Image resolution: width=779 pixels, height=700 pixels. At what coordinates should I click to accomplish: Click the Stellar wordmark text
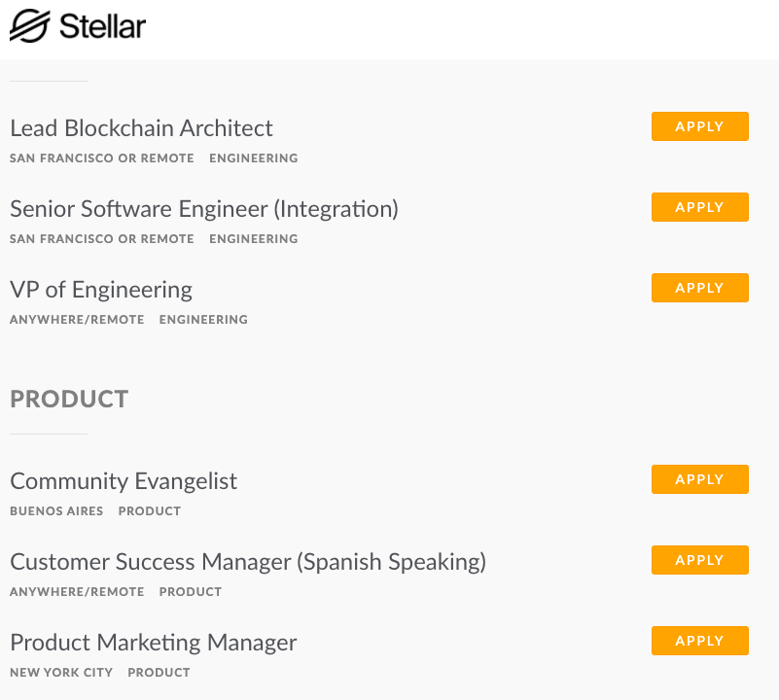(x=102, y=26)
